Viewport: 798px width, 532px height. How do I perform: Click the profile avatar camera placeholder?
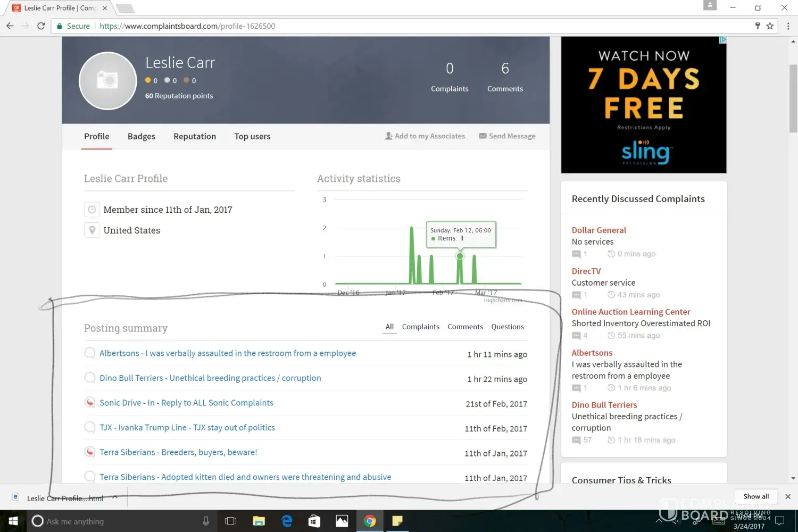pyautogui.click(x=108, y=81)
